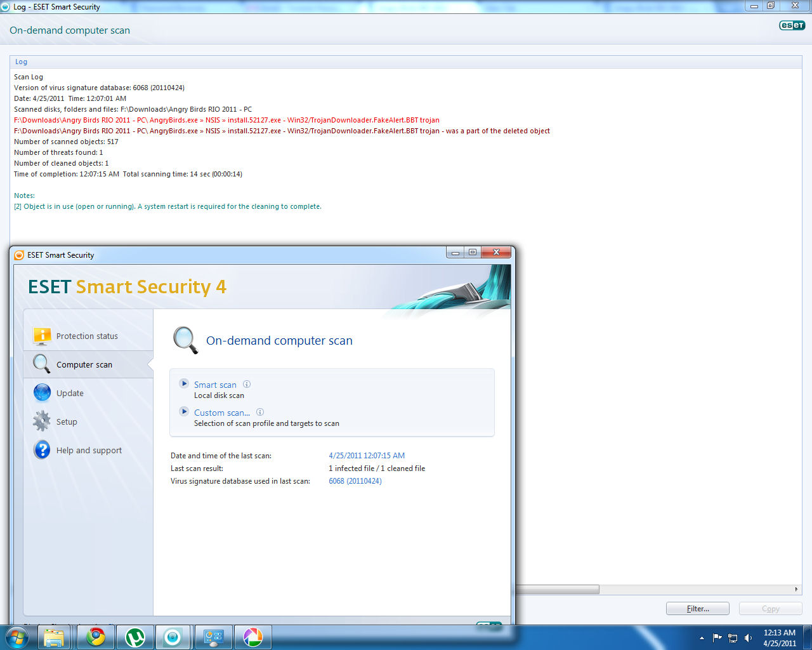Image resolution: width=812 pixels, height=650 pixels.
Task: Open virus signature database 6068 link
Action: [x=355, y=481]
